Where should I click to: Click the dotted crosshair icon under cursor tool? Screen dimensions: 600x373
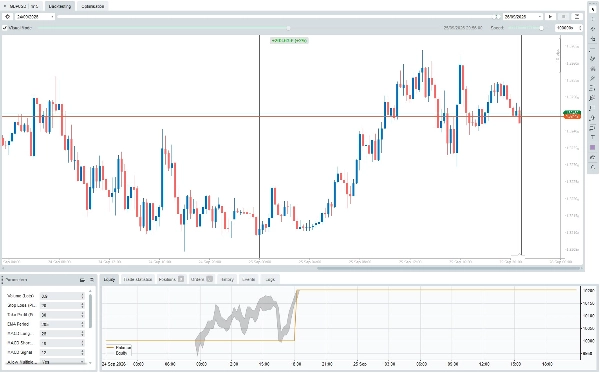coord(593,19)
